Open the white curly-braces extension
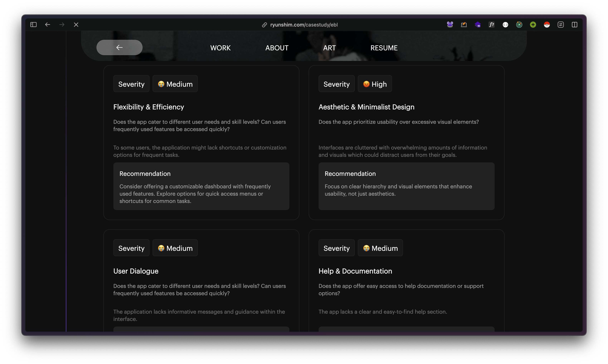Viewport: 608px width, 364px height. coord(505,25)
